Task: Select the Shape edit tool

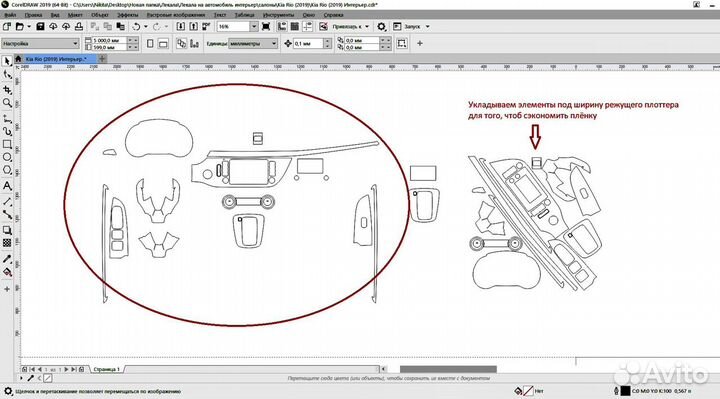Action: click(x=7, y=75)
